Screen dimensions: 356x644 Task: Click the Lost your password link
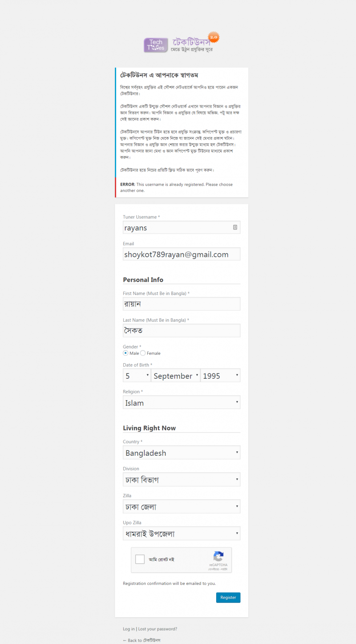click(x=158, y=629)
